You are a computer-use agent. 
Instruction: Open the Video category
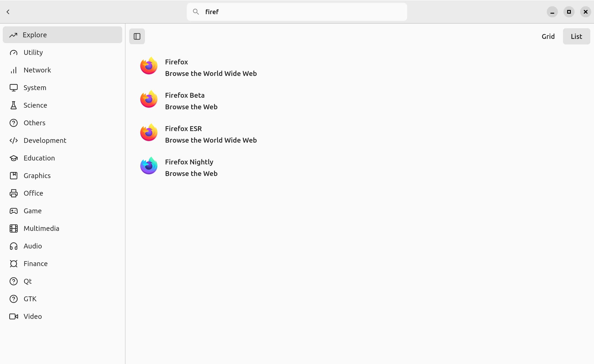(x=33, y=317)
